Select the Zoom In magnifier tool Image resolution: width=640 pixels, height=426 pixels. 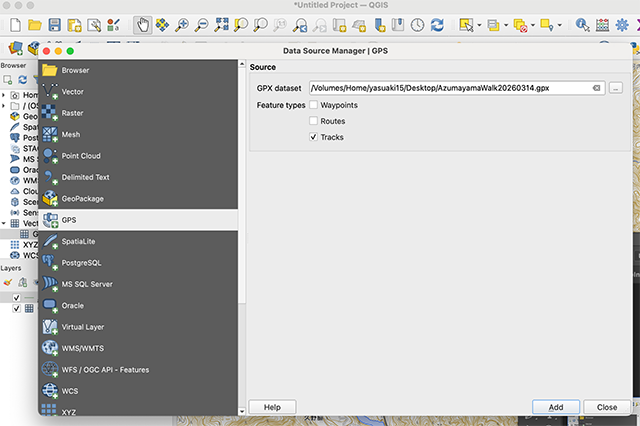pos(182,25)
